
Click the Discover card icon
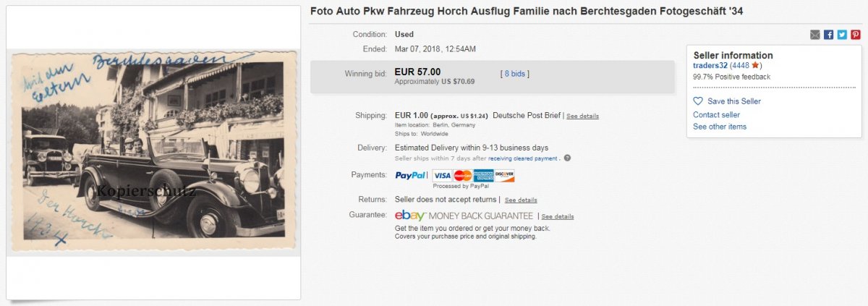point(504,175)
